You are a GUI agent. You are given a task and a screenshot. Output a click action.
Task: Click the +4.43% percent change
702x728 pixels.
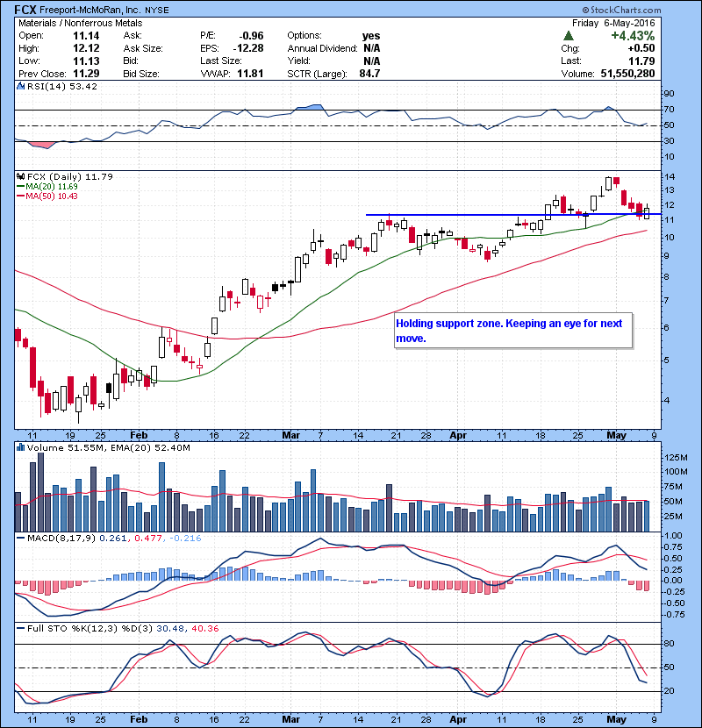coord(633,35)
